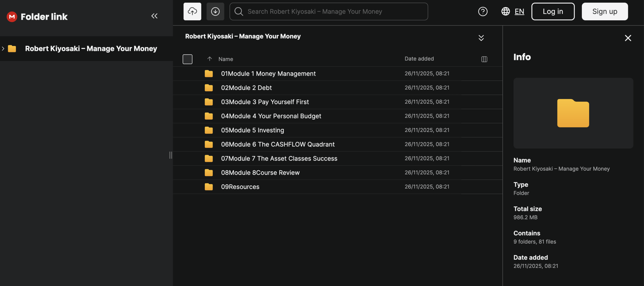Expand Robert Kiyosaki folder tree arrow
Screen dimensions: 644x286
(x=3, y=49)
